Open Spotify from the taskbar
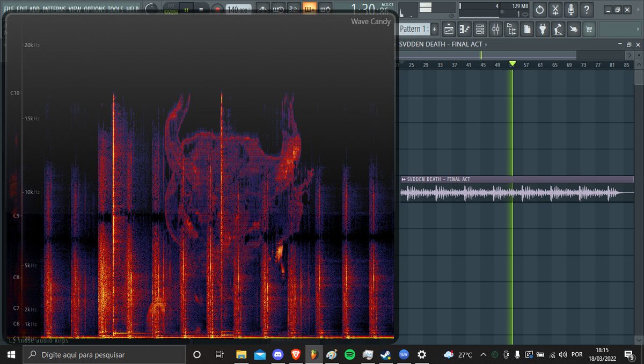 coord(349,354)
